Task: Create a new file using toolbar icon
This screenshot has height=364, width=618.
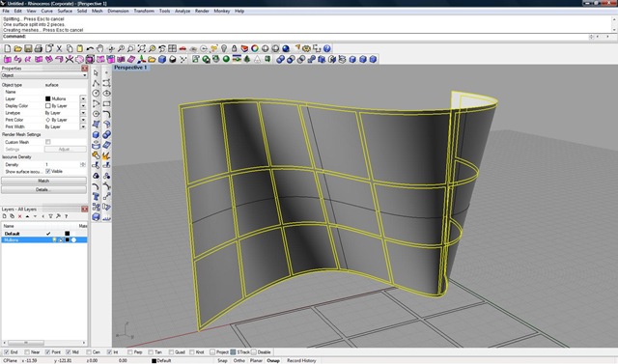Action: click(7, 48)
